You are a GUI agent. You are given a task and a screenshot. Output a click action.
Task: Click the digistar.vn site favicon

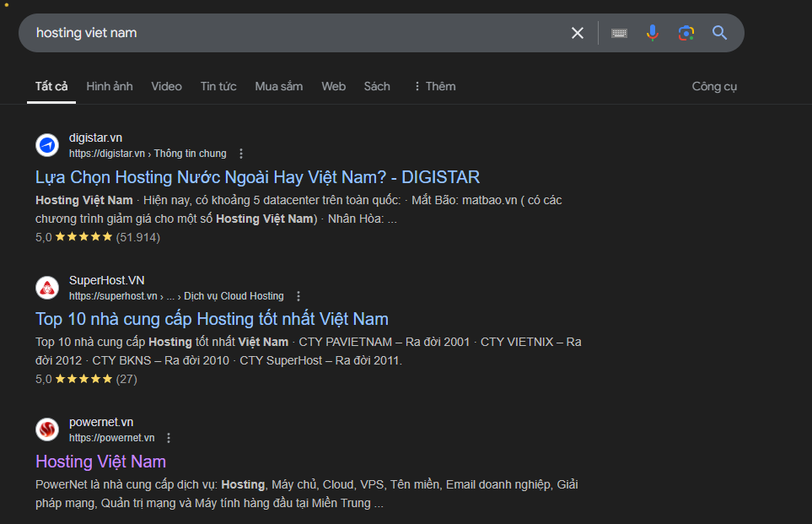(x=47, y=145)
